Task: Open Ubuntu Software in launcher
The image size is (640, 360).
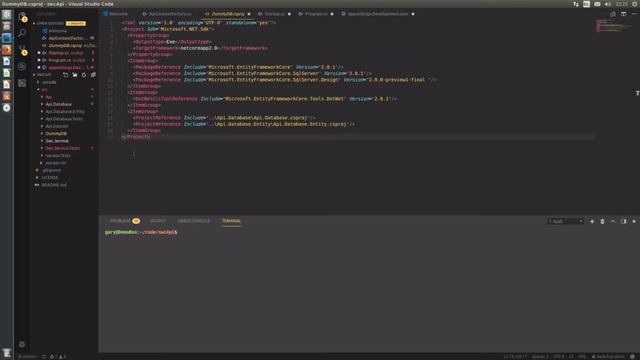Action: [x=7, y=96]
